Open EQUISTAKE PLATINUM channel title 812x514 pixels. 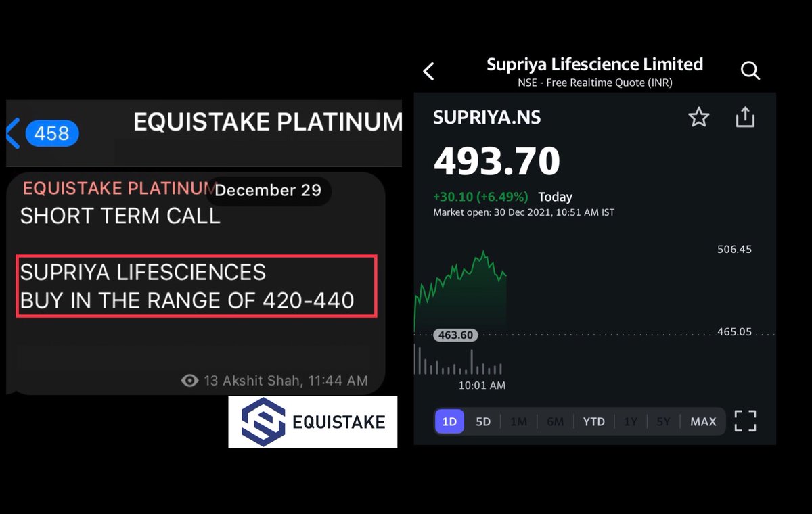click(x=267, y=122)
